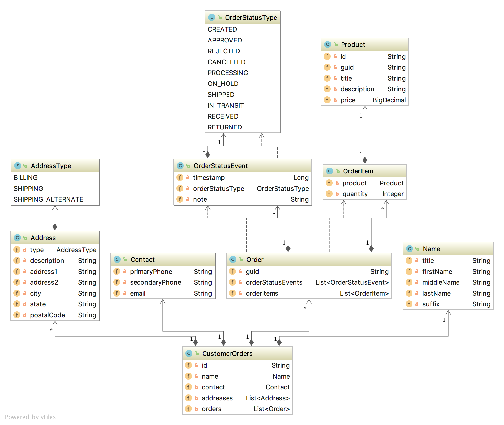
Task: Click the orderStatusEvents field in Order
Action: [274, 282]
